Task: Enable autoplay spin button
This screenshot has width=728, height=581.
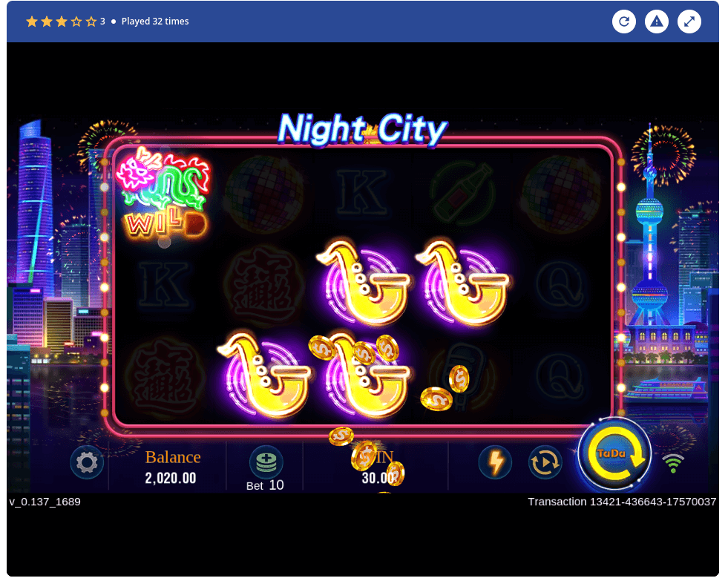Action: point(545,462)
